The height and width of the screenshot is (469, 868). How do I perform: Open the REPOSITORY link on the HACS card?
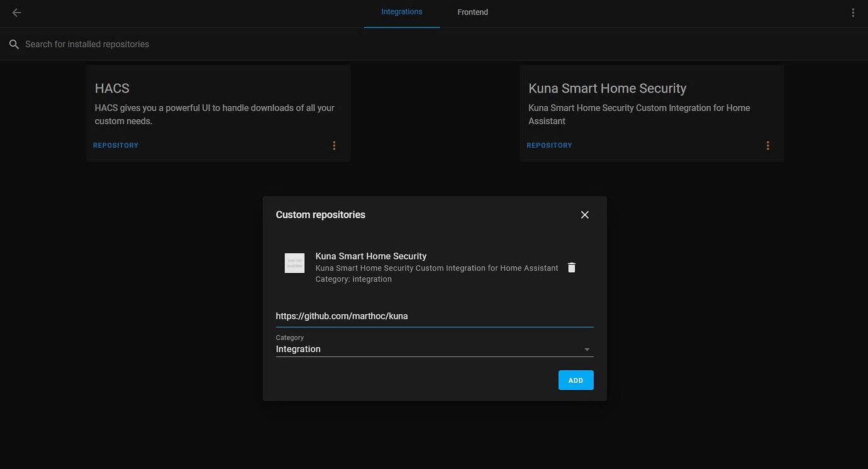(115, 145)
